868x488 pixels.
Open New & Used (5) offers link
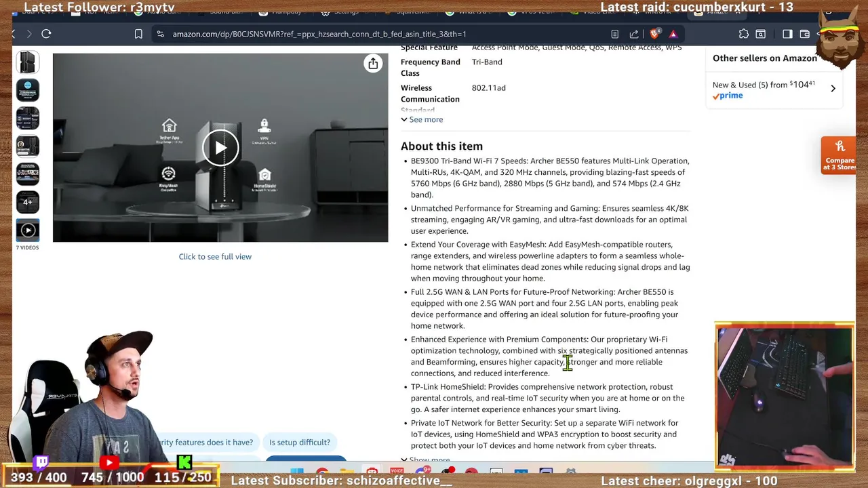tap(764, 85)
